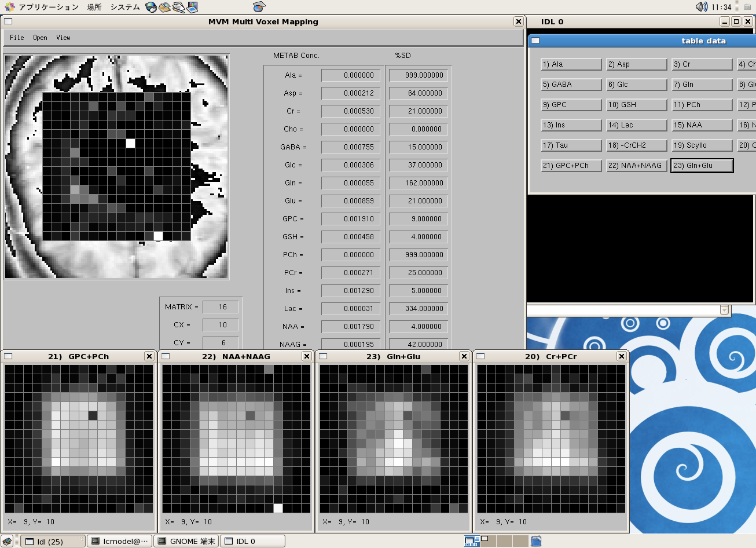Switch to lcmodel taskbar window
The height and width of the screenshot is (548, 756).
120,541
